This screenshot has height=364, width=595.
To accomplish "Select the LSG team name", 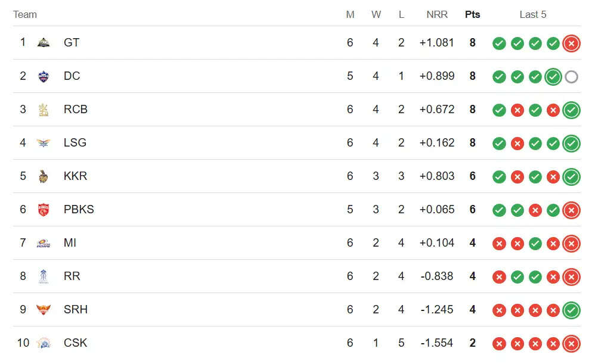I will pyautogui.click(x=75, y=142).
